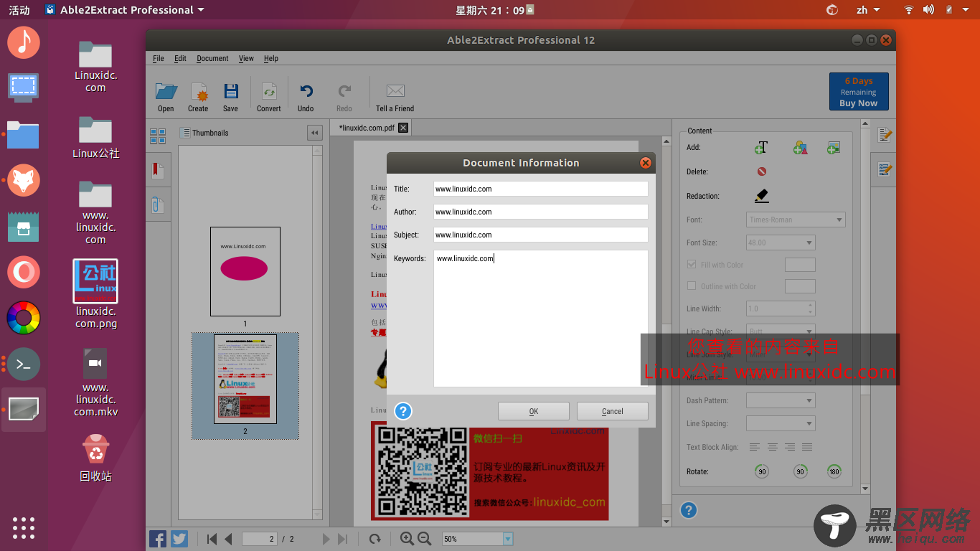Open the Terminal from the dock
The height and width of the screenshot is (551, 980).
click(x=24, y=364)
